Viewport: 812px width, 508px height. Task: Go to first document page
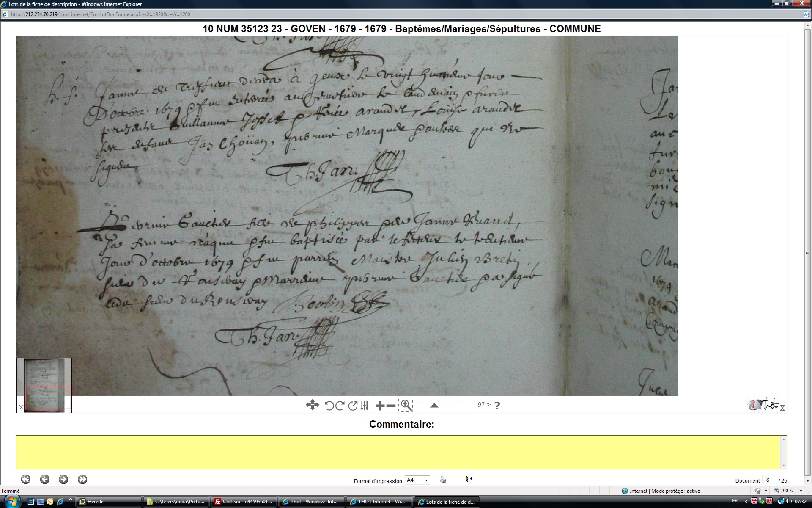[26, 479]
